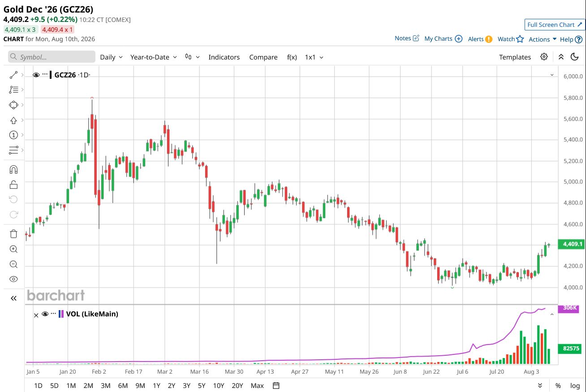Click the green 4,409.1 price axis label
This screenshot has height=392, width=586.
[571, 244]
